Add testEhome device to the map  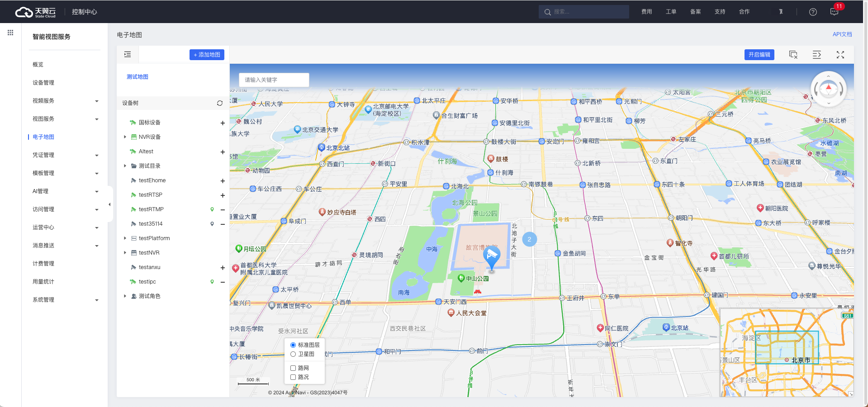coord(223,181)
